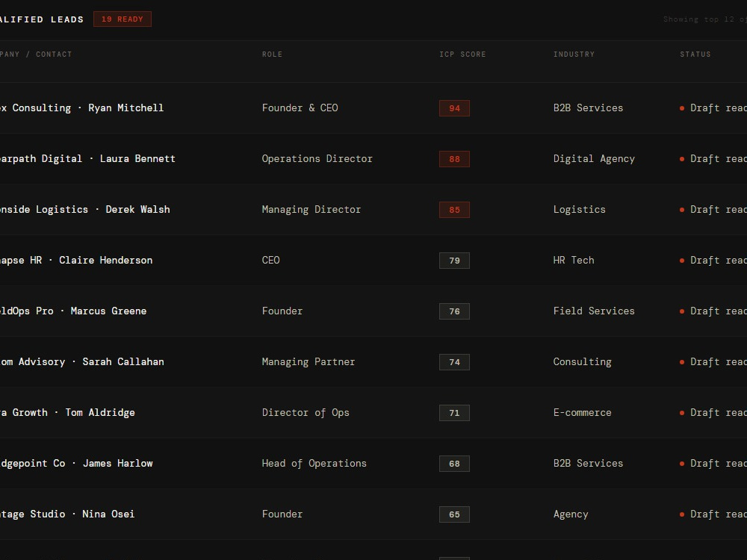
Task: Click Nina Osei's Agency industry cell
Action: click(x=571, y=514)
